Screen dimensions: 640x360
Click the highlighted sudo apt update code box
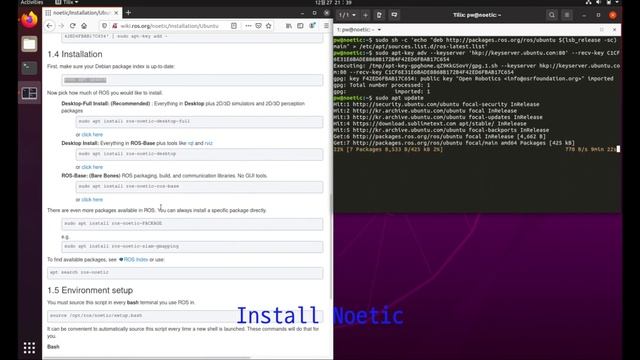pos(192,80)
